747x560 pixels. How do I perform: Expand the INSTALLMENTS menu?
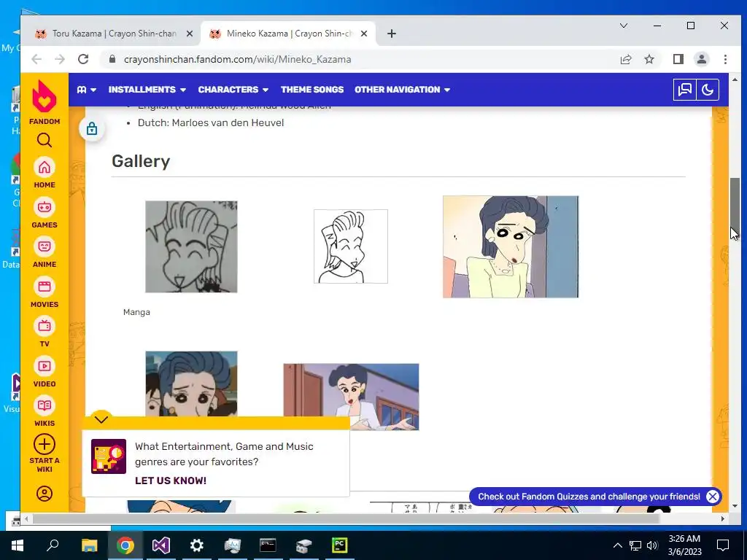pos(147,90)
